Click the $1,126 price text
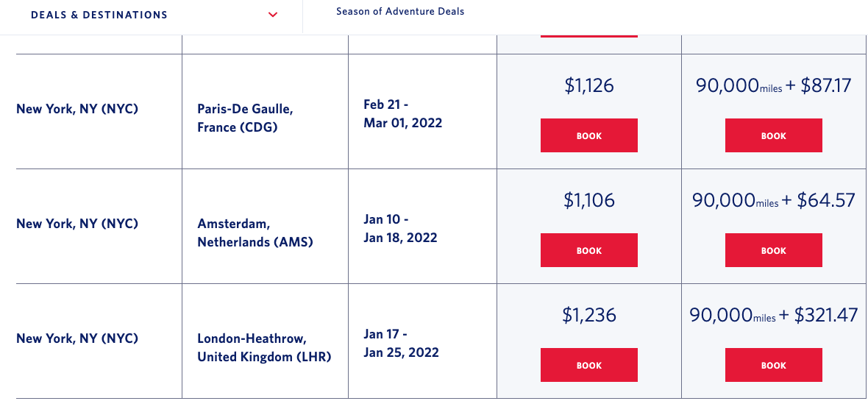The height and width of the screenshot is (401, 868). [589, 86]
